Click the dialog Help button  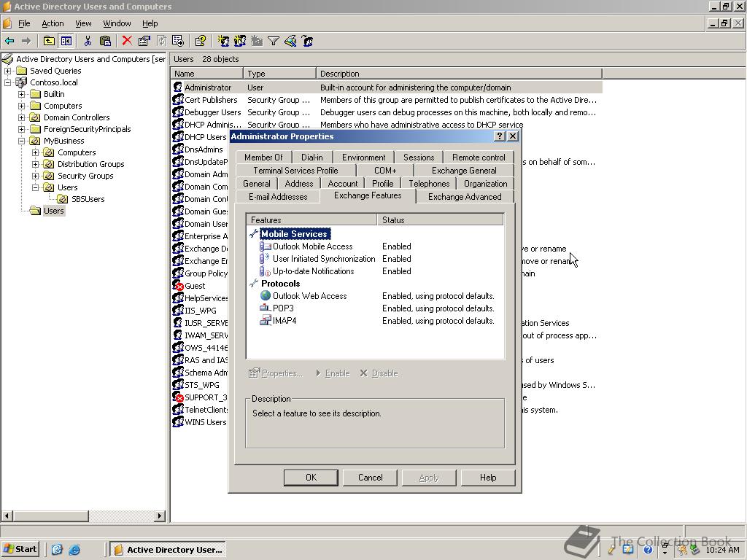click(x=488, y=478)
